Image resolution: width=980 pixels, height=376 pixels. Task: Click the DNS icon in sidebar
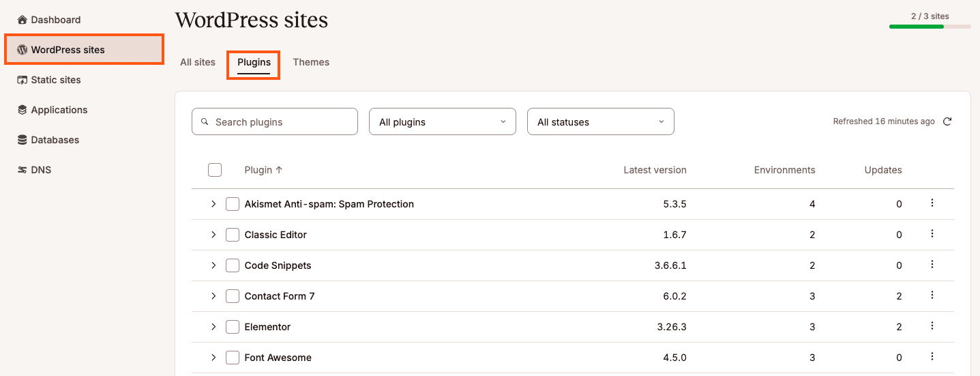click(x=22, y=170)
